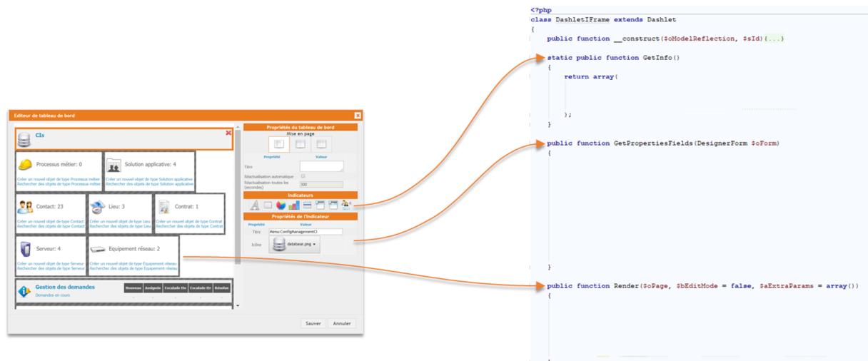Click the Serveur dashlet icon
The height and width of the screenshot is (361, 868).
point(25,249)
